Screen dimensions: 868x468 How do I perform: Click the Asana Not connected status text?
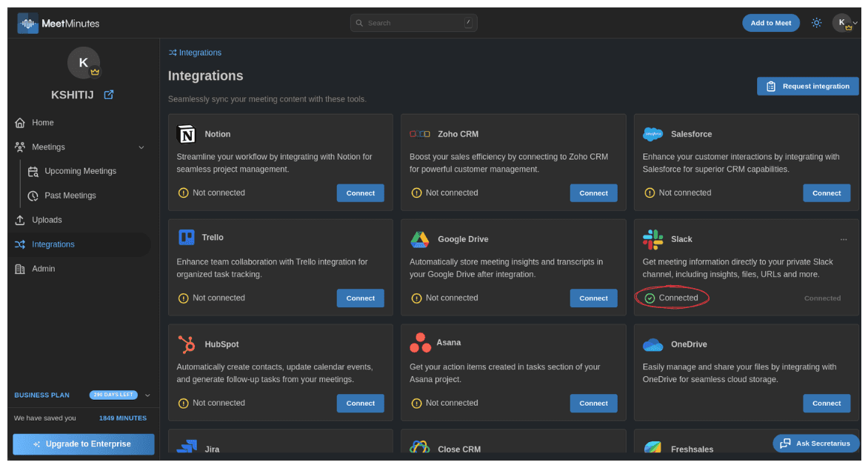(452, 403)
